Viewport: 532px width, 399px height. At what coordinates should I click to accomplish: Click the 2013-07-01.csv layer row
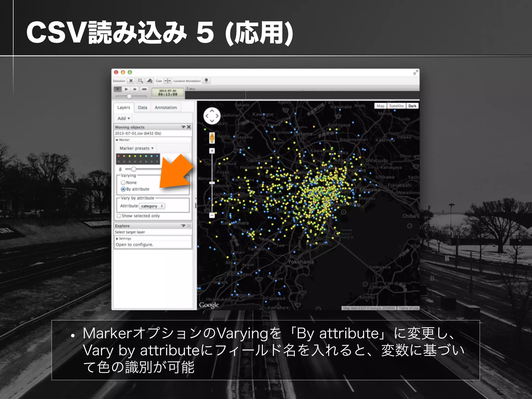click(153, 134)
